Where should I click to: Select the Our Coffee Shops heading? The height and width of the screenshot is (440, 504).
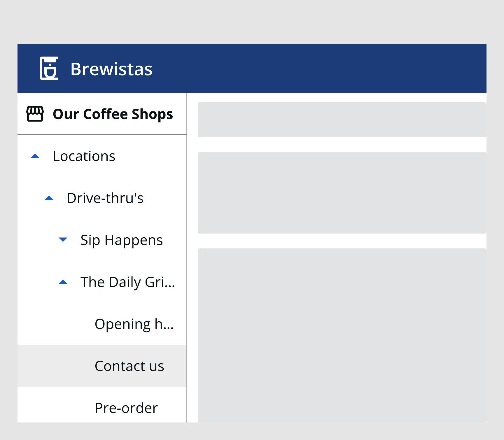tap(113, 114)
